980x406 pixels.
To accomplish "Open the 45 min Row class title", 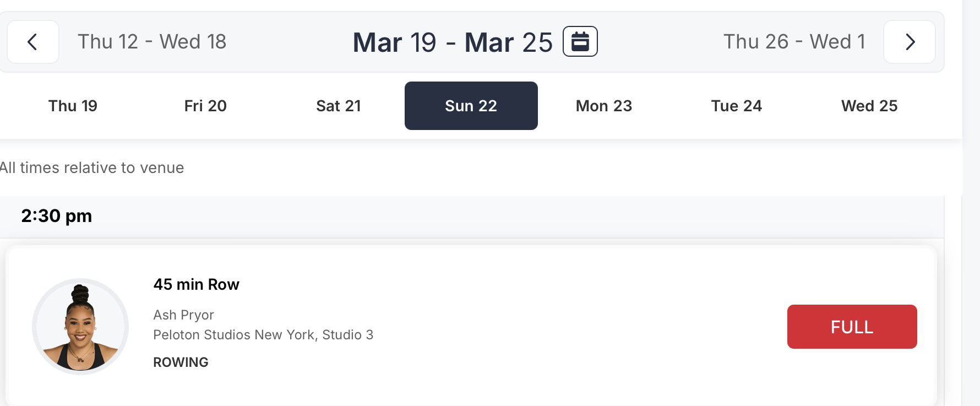I will (196, 284).
